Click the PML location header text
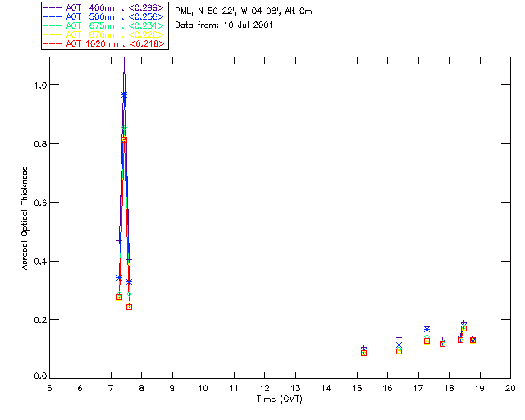The image size is (525, 420). tap(244, 11)
